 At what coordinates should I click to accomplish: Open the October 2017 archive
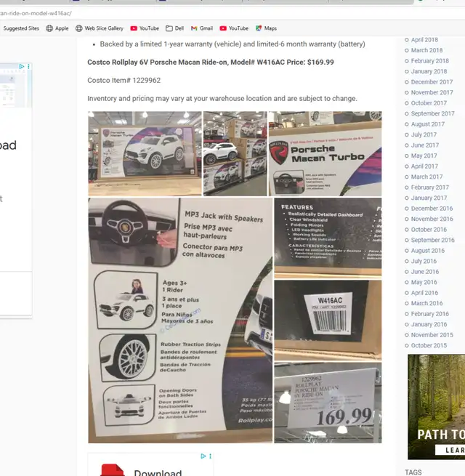429,103
